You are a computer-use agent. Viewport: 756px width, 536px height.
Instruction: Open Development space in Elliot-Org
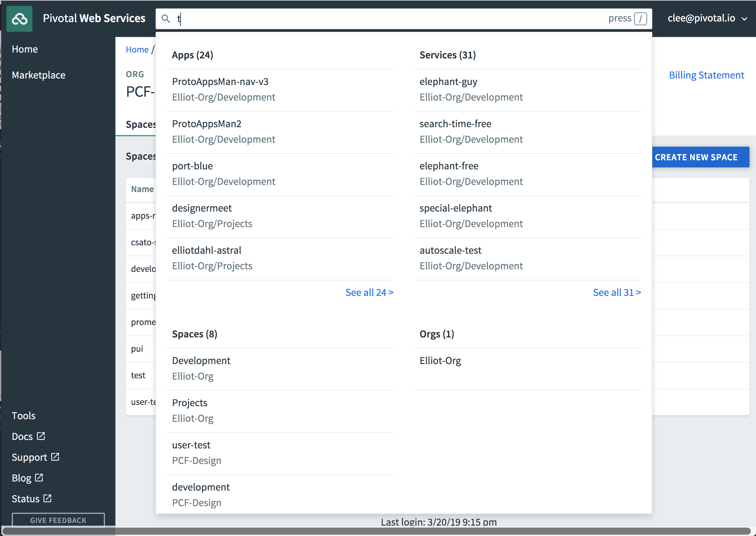coord(280,369)
